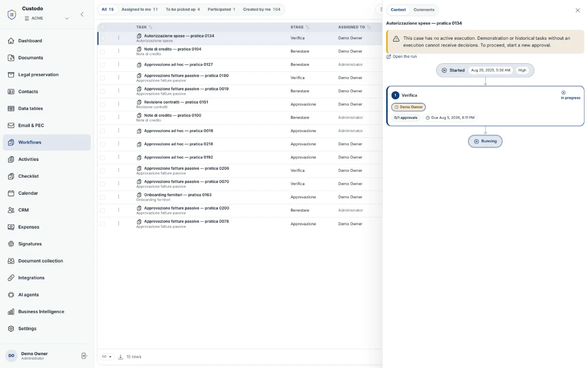
Task: Open Document collection section
Action: click(47, 261)
